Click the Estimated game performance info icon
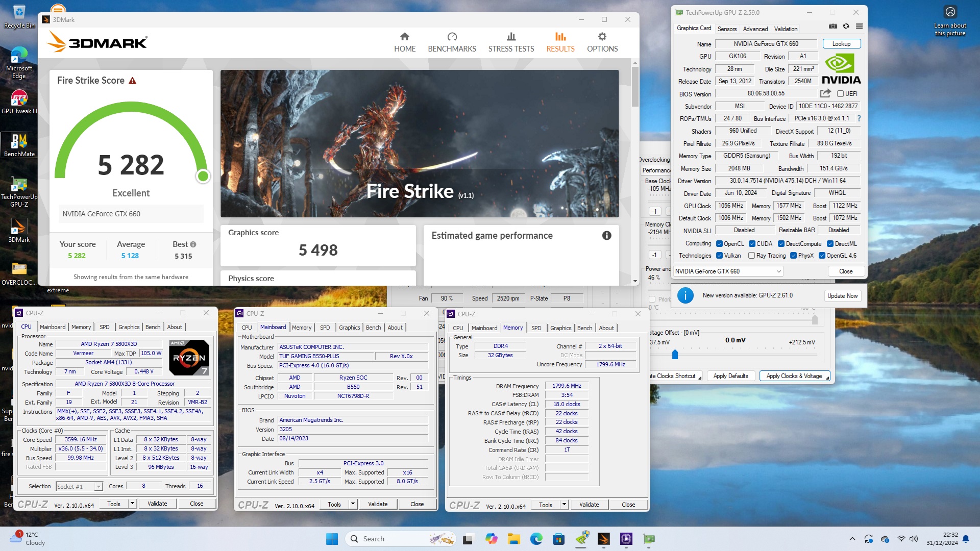 tap(606, 235)
